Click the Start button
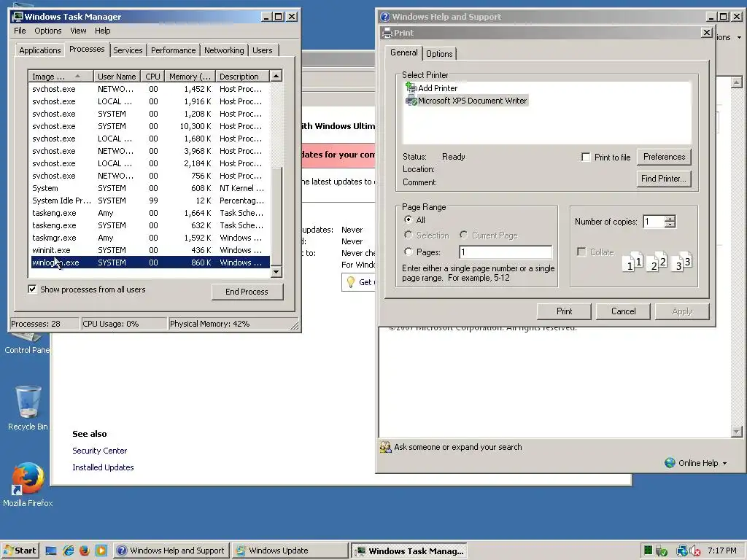The height and width of the screenshot is (560, 747). click(20, 551)
